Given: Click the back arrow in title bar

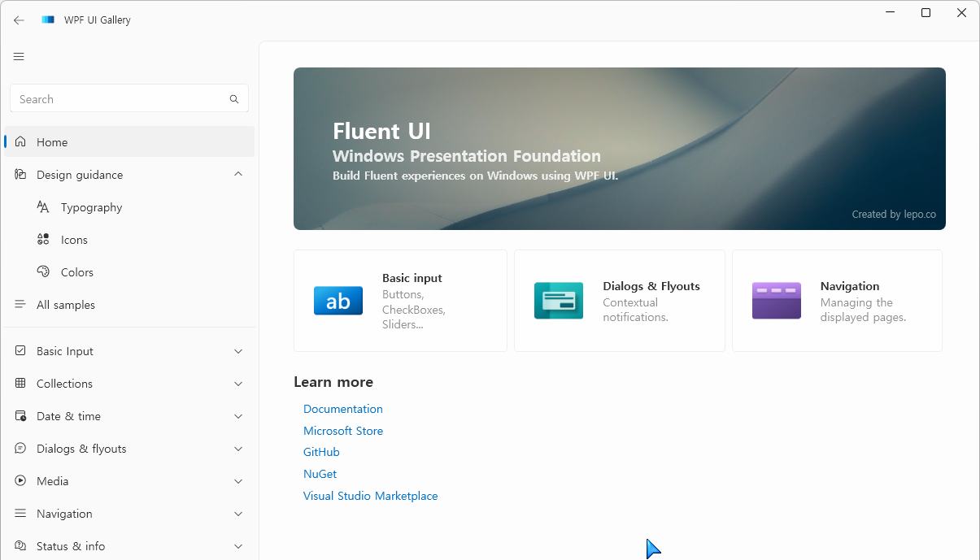Looking at the screenshot, I should pos(19,20).
